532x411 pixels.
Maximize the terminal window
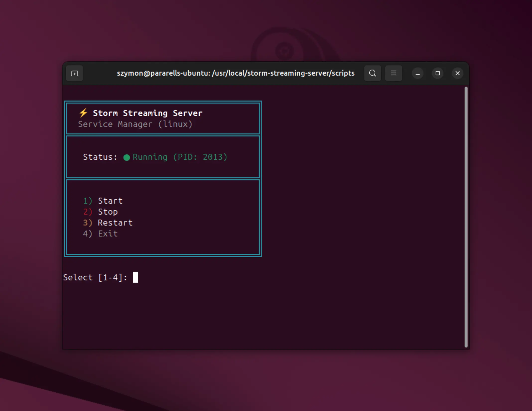[x=437, y=73]
